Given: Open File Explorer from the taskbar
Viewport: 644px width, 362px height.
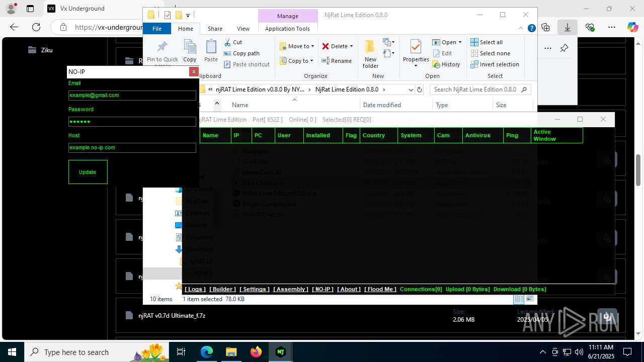Looking at the screenshot, I should point(231,352).
